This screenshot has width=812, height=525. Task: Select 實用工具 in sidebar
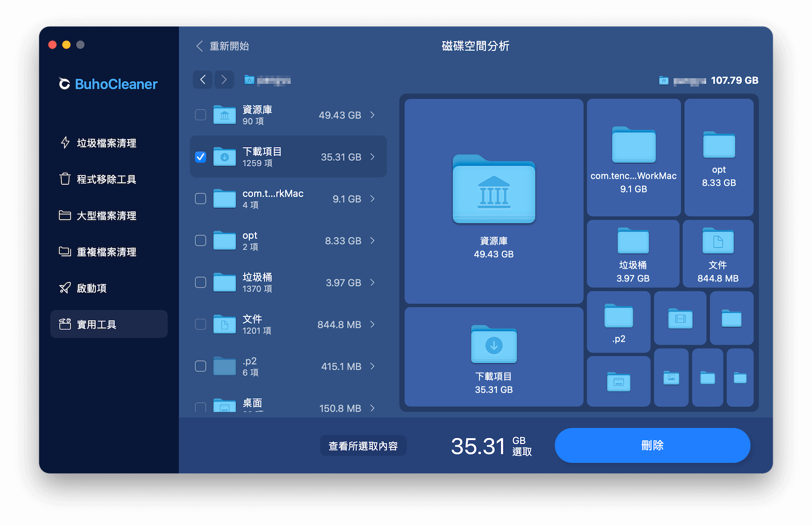tap(109, 324)
